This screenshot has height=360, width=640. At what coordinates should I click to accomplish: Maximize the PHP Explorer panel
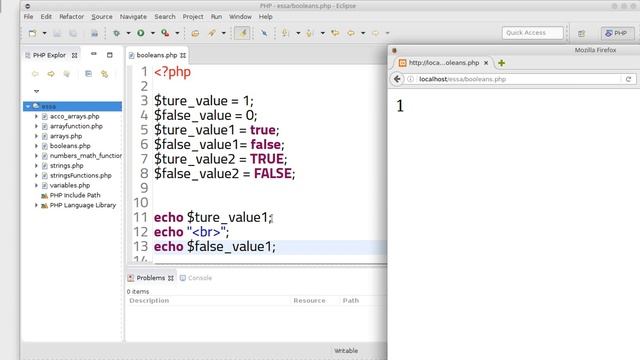[109, 55]
